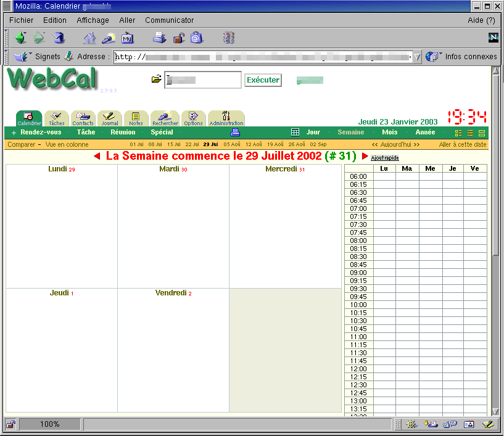Select the second yellow list view icon
This screenshot has width=504, height=436.
(470, 133)
